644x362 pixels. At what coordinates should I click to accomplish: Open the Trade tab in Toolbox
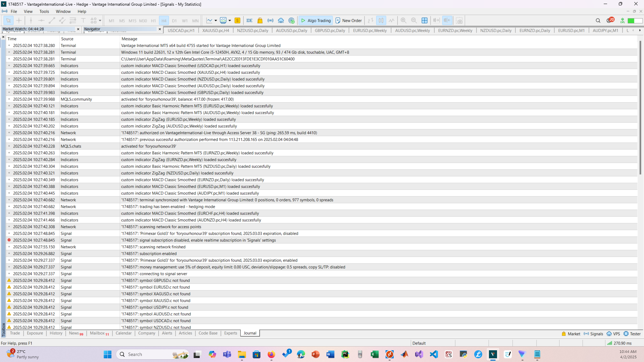(x=15, y=333)
